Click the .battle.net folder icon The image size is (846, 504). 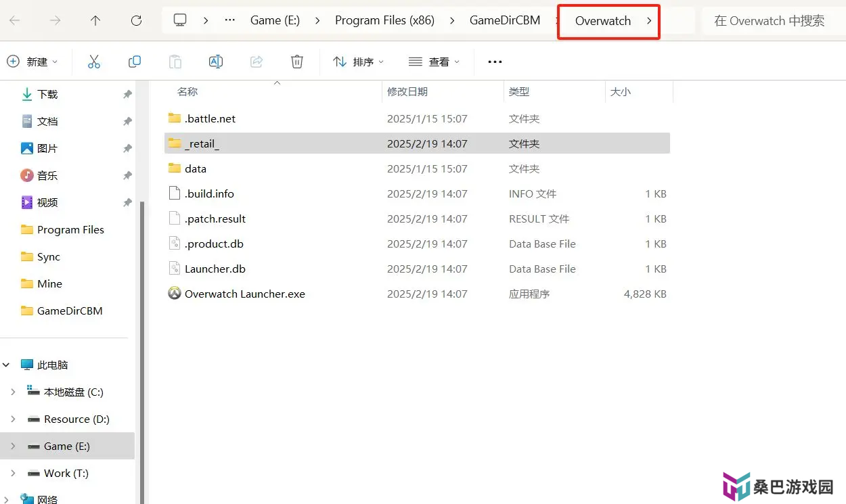click(175, 118)
